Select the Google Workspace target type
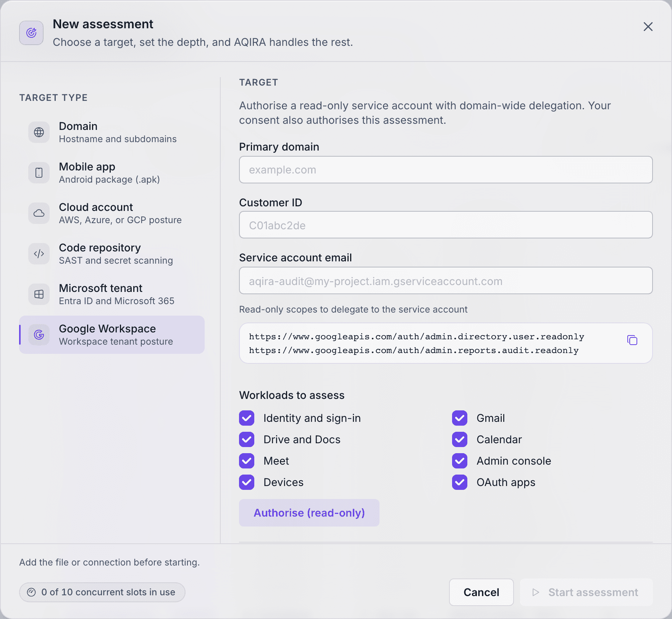This screenshot has width=672, height=619. point(112,335)
